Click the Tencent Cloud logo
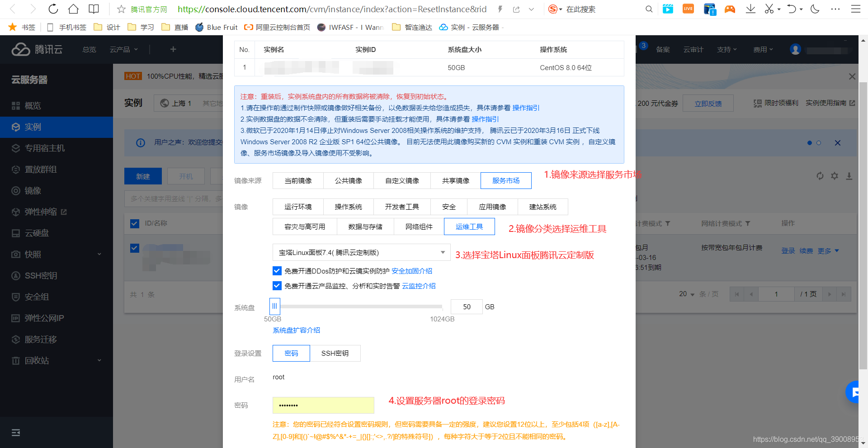The width and height of the screenshot is (868, 448). (37, 49)
